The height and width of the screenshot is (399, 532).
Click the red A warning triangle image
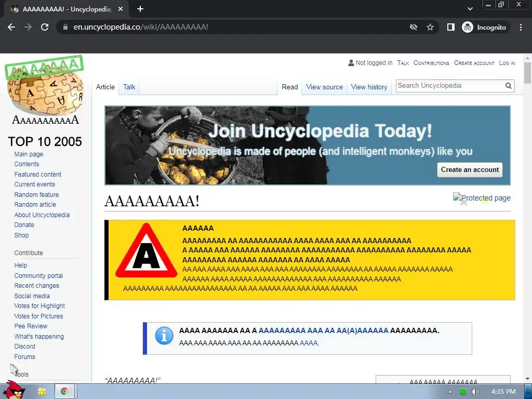tap(146, 250)
